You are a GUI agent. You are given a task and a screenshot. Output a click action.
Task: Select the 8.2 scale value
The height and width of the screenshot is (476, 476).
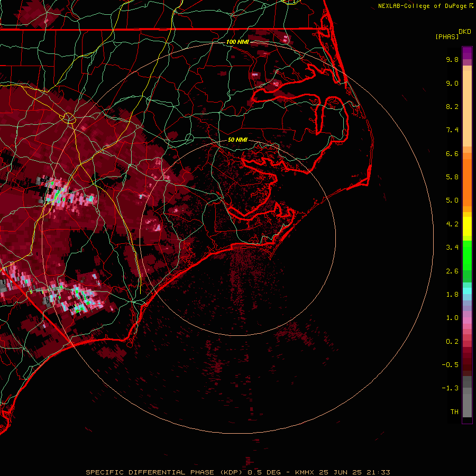[x=452, y=106]
